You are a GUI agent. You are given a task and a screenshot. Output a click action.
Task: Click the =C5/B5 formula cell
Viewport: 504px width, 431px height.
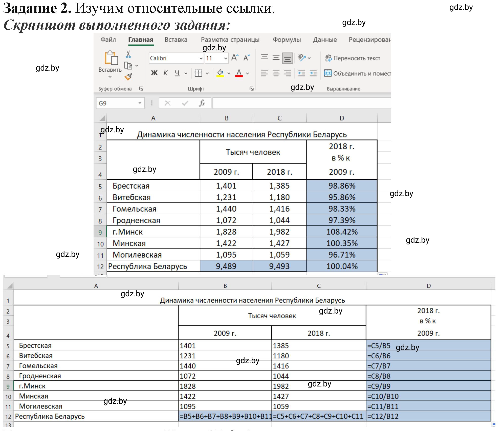pyautogui.click(x=428, y=345)
